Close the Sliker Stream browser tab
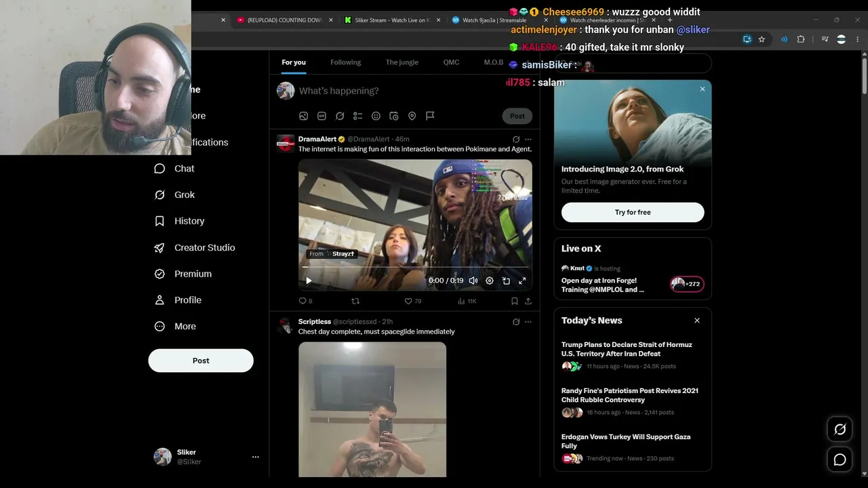This screenshot has width=868, height=488. [438, 20]
